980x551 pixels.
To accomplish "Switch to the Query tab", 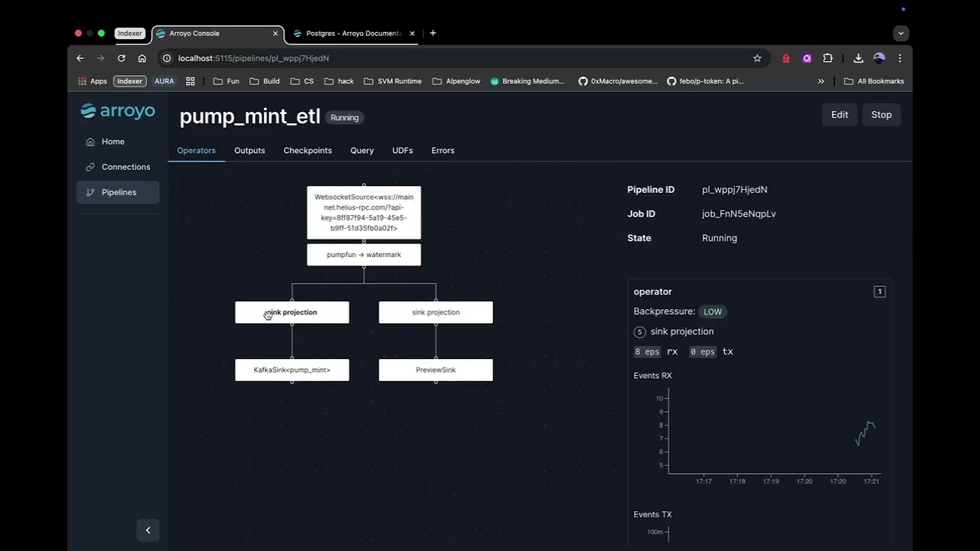I will click(362, 151).
